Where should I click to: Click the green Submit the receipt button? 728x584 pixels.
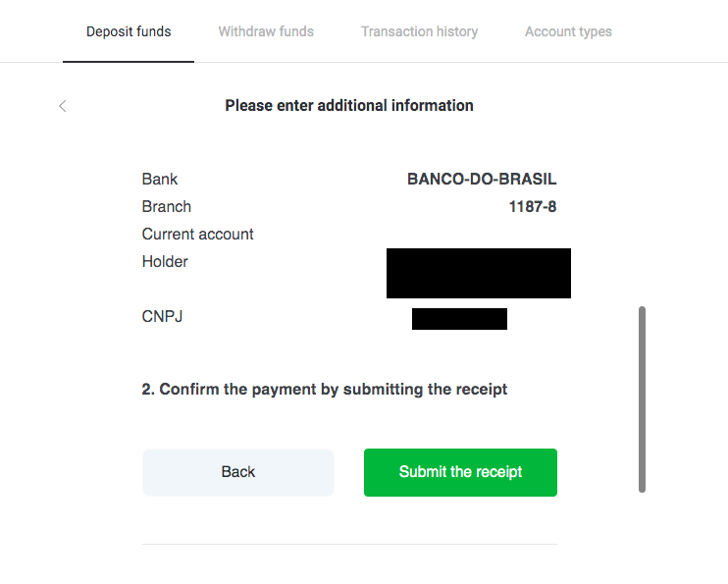460,472
